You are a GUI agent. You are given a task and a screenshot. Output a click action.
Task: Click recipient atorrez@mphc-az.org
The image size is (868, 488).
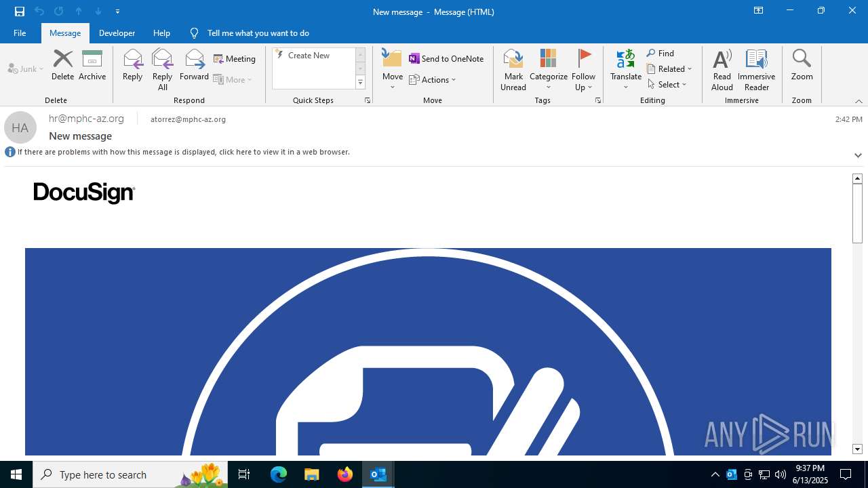click(x=188, y=119)
